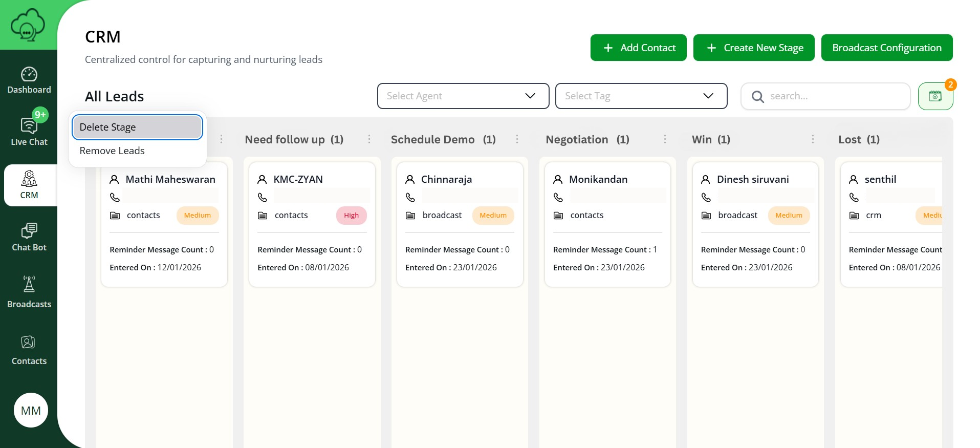The image size is (980, 448).
Task: Click the cloud chat logo icon
Action: [x=28, y=25]
